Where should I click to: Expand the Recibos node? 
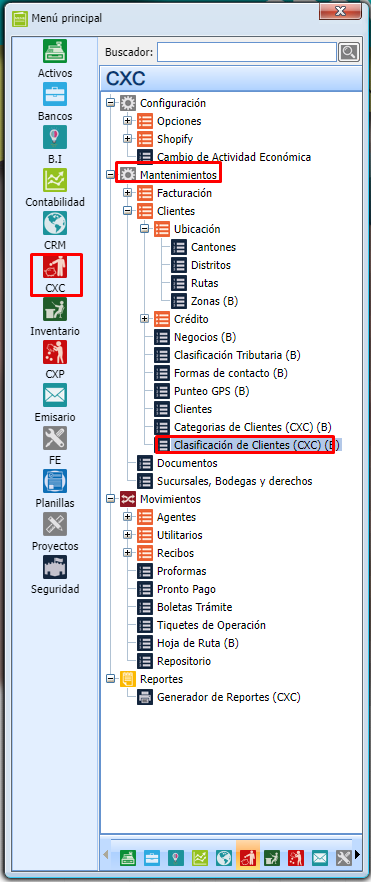click(127, 553)
